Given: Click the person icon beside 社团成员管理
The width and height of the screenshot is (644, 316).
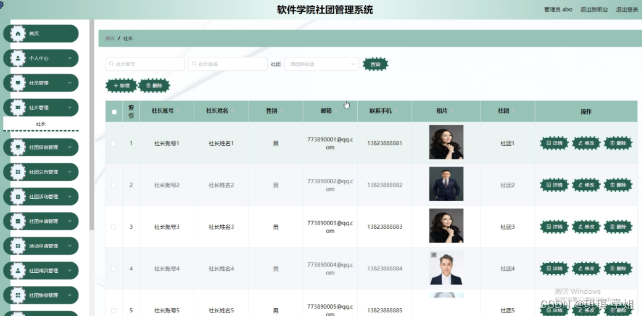Looking at the screenshot, I should [x=18, y=270].
